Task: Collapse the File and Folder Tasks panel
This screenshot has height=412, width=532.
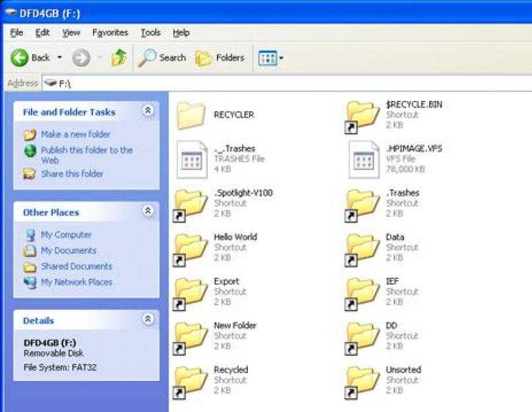Action: pyautogui.click(x=148, y=110)
